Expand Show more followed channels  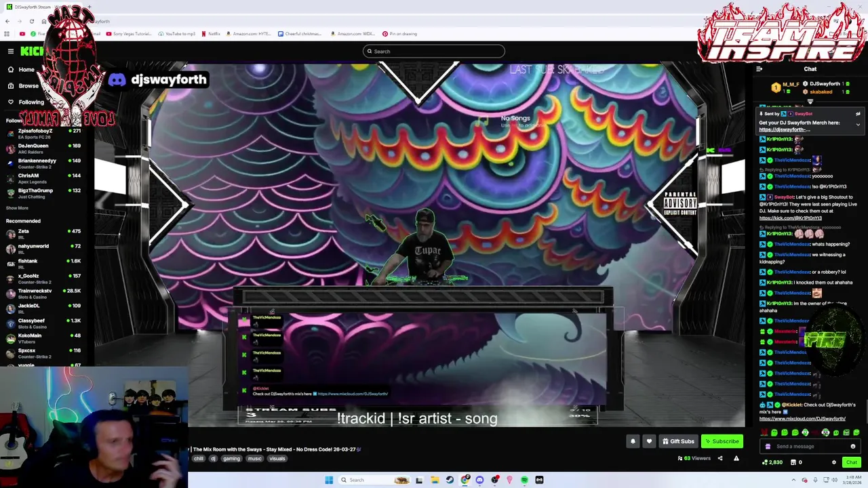pos(17,208)
